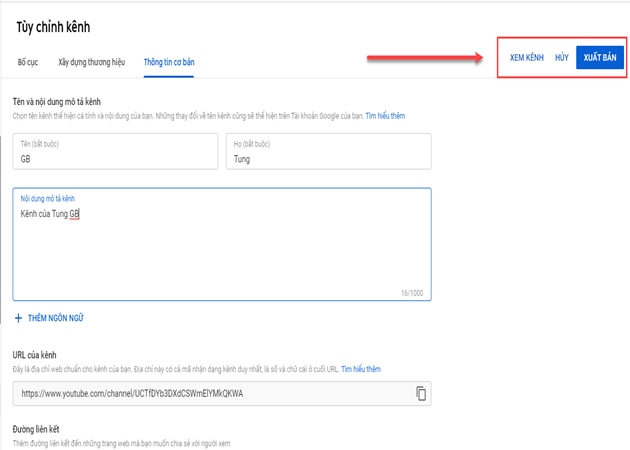
Task: Switch to the Xây dựng thương hiệu tab
Action: [92, 62]
